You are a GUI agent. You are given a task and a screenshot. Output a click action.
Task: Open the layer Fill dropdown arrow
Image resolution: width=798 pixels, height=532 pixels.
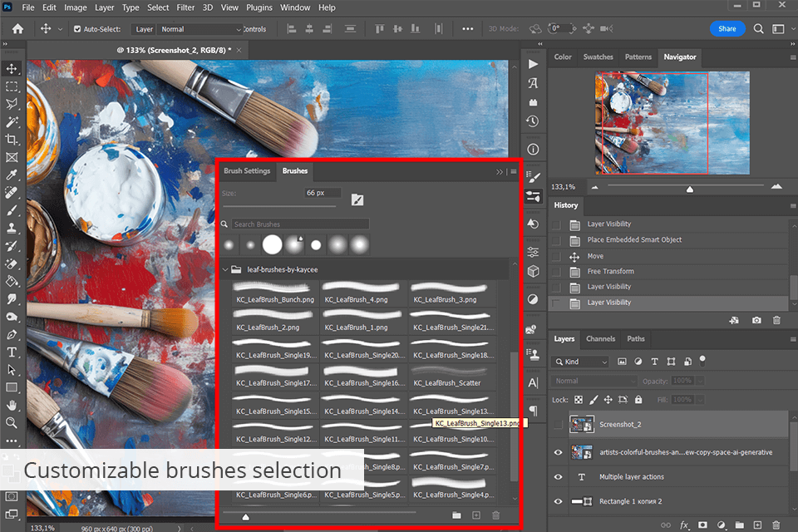(700, 400)
